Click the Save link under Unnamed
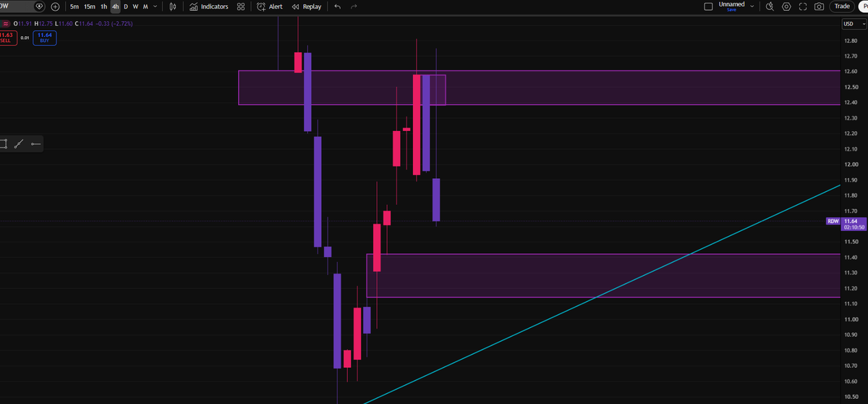868x404 pixels. click(731, 9)
